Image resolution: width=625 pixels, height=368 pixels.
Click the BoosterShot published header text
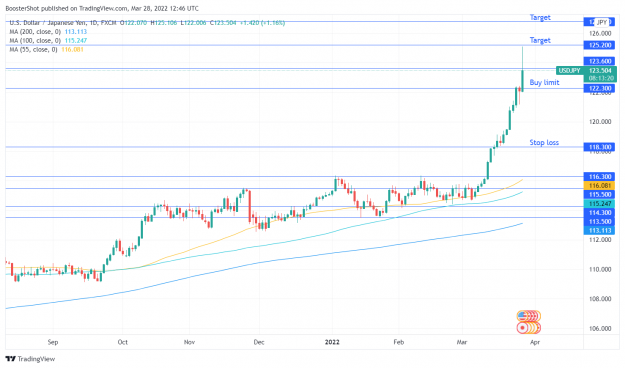(x=102, y=8)
